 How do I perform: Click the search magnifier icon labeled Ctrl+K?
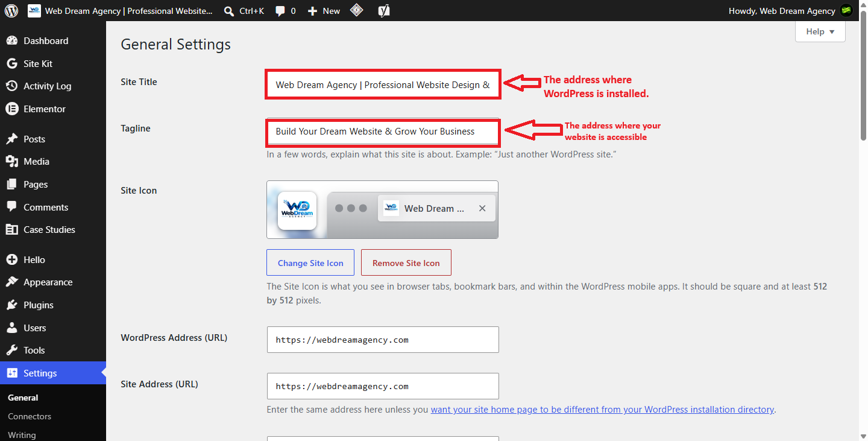229,11
